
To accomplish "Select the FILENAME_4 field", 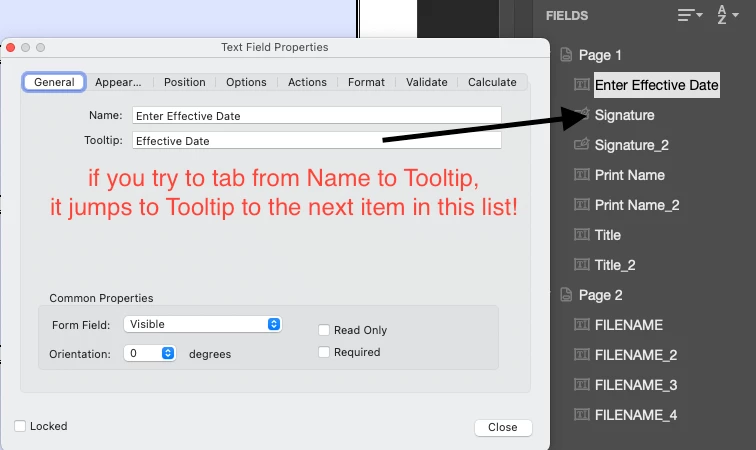I will click(636, 415).
